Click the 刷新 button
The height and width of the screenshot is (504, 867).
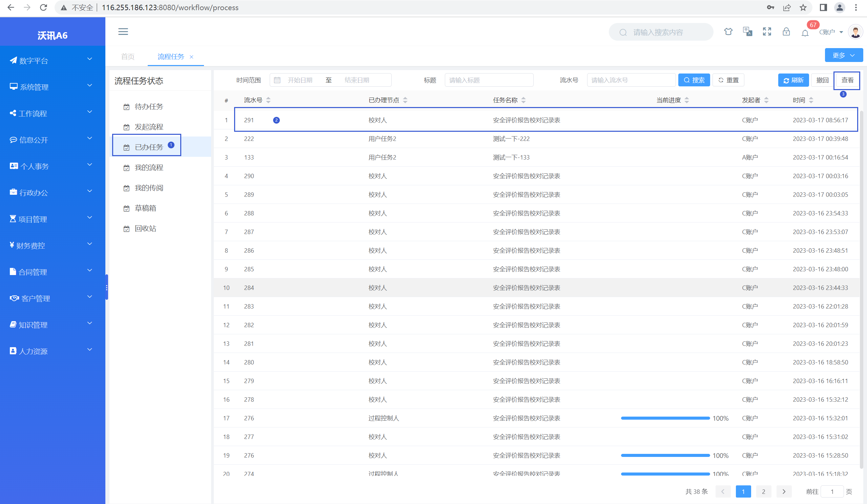793,80
